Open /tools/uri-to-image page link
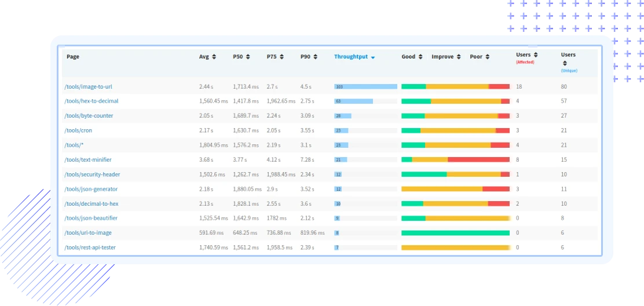644x306 pixels. tap(88, 233)
